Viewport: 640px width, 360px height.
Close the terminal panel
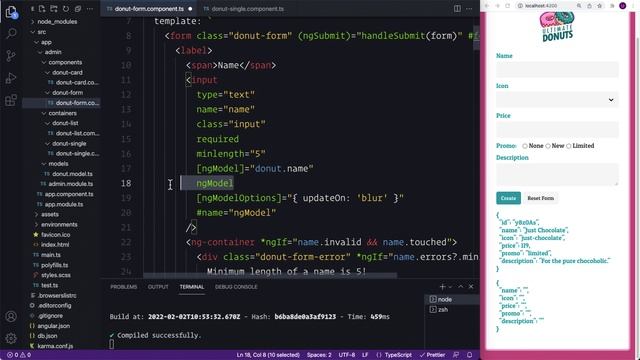coord(471,287)
